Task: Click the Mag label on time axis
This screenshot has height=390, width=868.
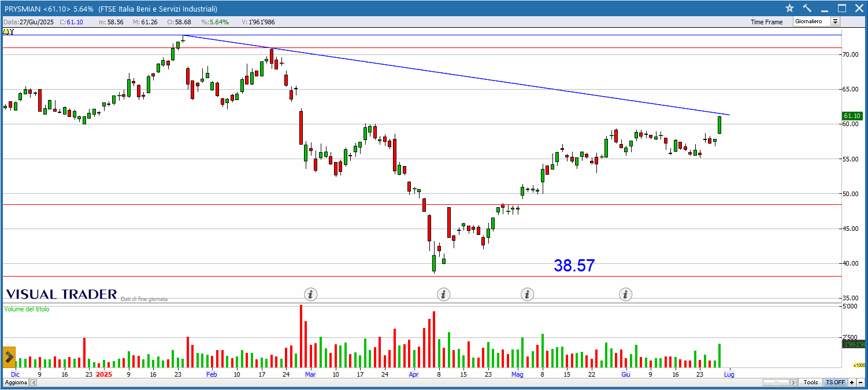Action: tap(517, 374)
